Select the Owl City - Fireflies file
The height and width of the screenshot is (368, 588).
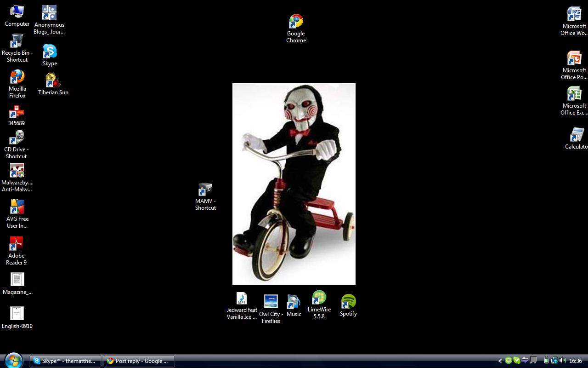pyautogui.click(x=271, y=309)
